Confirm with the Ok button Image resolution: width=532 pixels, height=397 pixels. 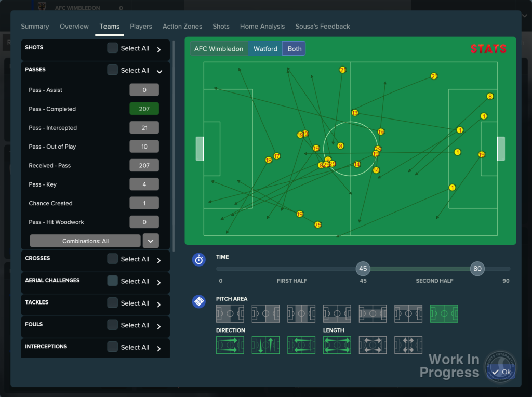point(501,372)
